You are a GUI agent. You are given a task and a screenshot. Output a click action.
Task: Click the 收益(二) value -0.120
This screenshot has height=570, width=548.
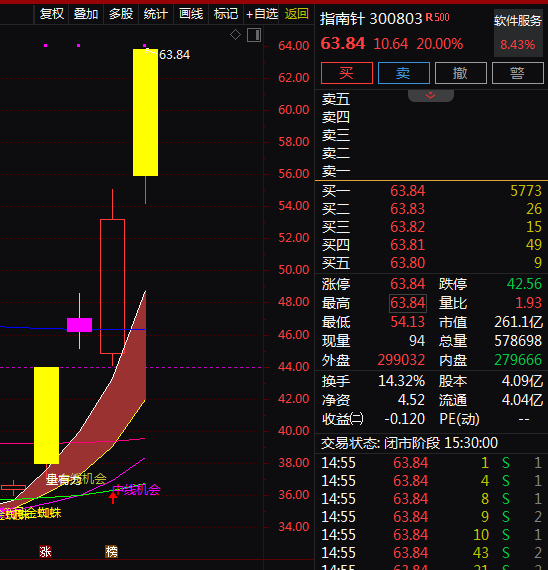point(405,419)
